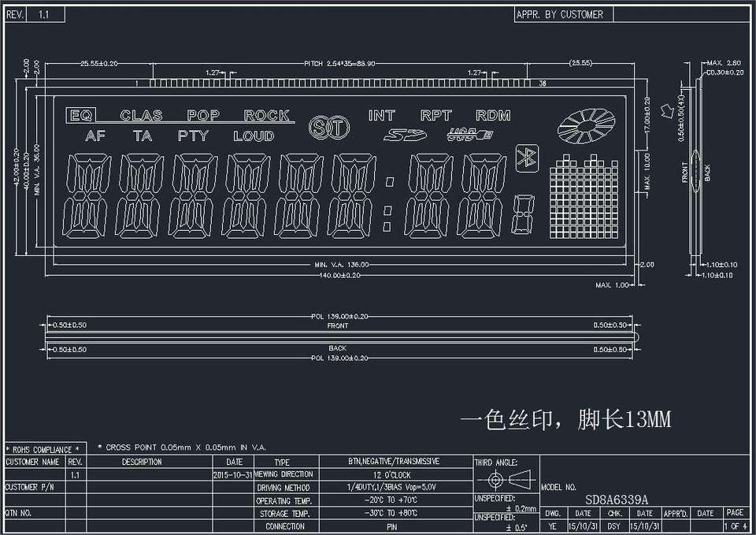756x535 pixels.
Task: Click the DRIVING METHOD label
Action: [283, 488]
